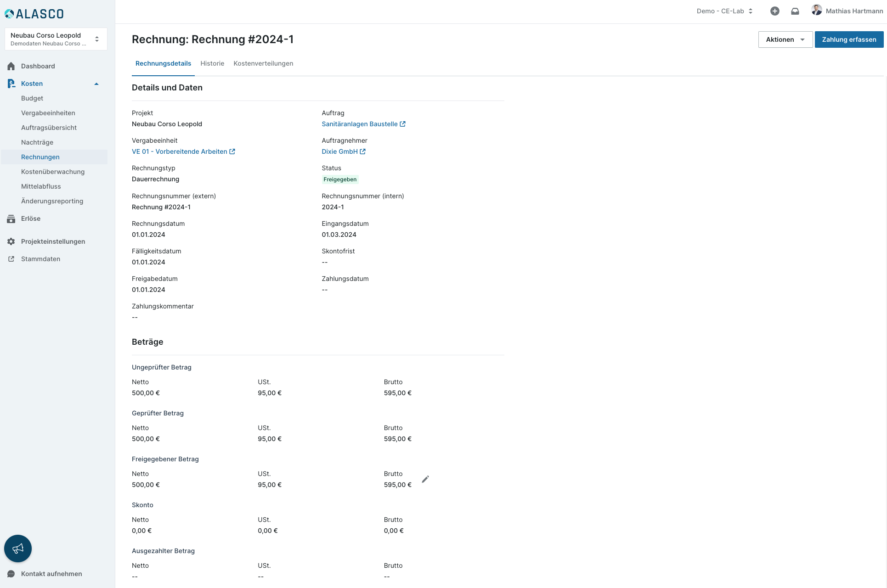Open the inbox tray icon

pyautogui.click(x=795, y=11)
